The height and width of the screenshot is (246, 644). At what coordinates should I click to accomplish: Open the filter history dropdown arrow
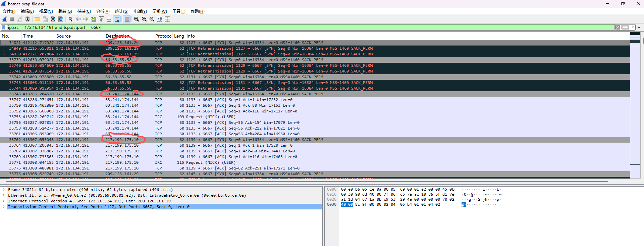click(x=633, y=27)
